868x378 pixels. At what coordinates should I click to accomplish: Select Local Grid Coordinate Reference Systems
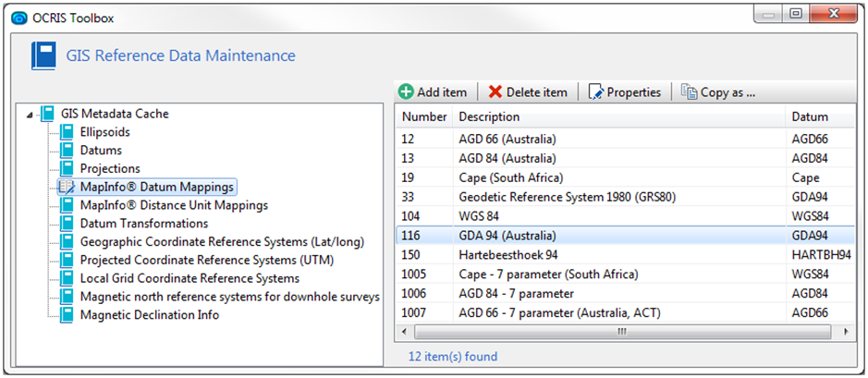click(x=189, y=278)
